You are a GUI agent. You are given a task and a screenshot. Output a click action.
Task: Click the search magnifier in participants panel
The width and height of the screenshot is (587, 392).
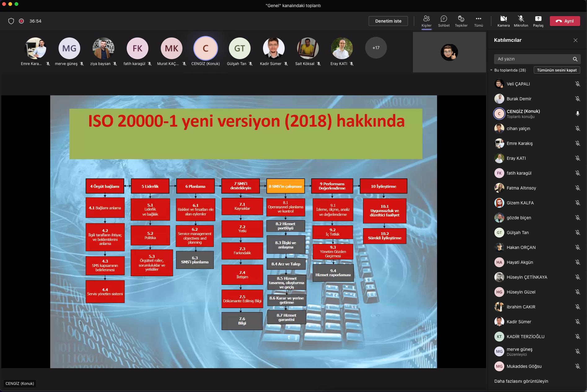575,59
